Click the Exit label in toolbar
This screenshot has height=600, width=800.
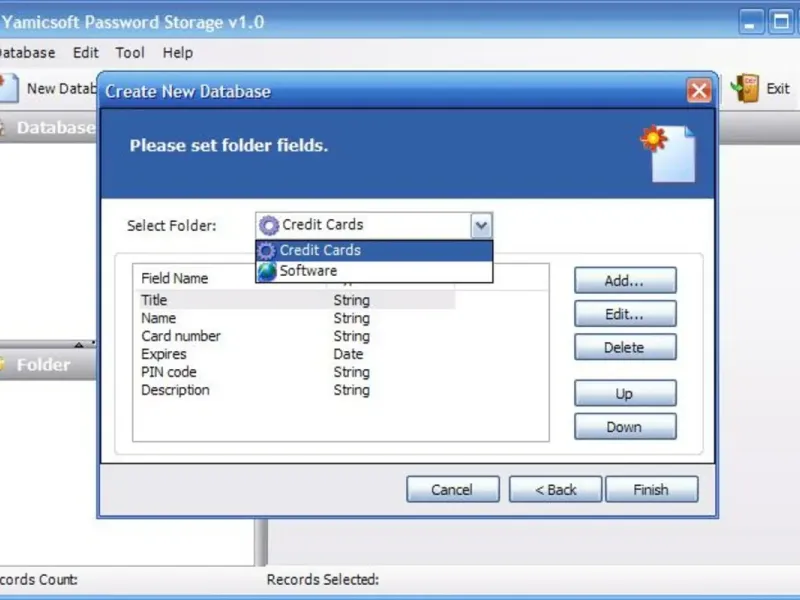pyautogui.click(x=778, y=88)
